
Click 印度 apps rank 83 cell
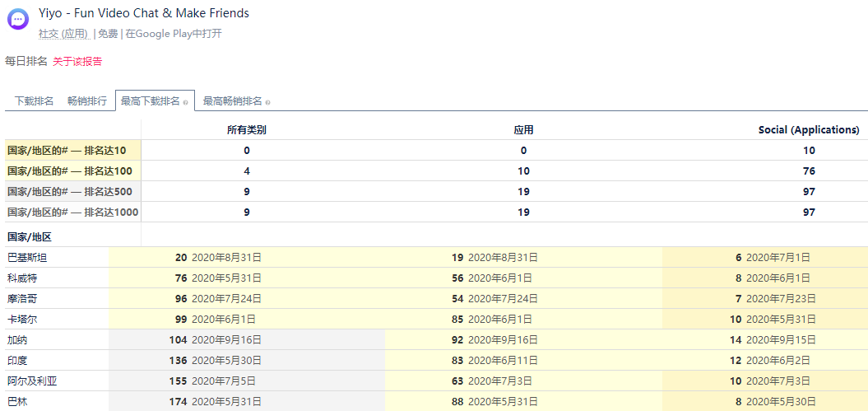point(523,361)
